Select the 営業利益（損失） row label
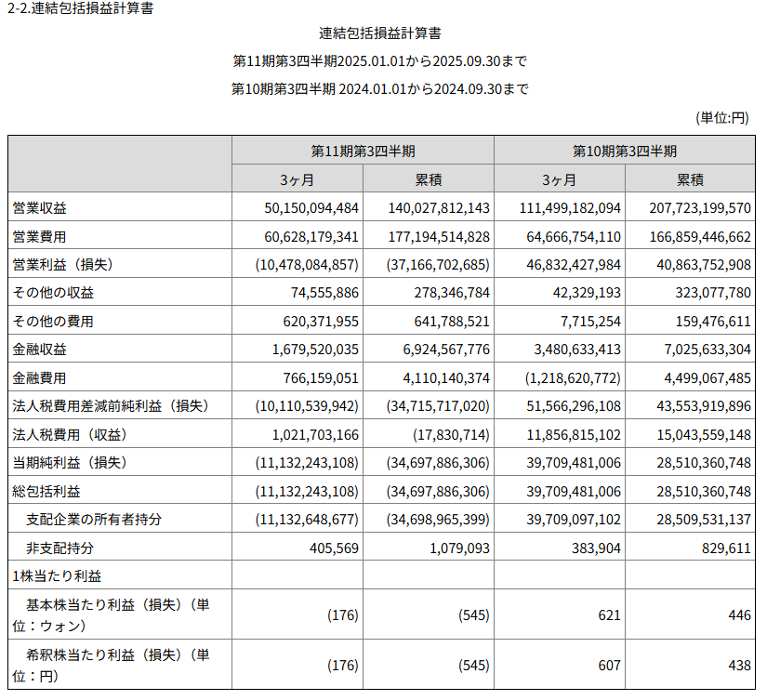767x700 pixels. click(x=62, y=264)
